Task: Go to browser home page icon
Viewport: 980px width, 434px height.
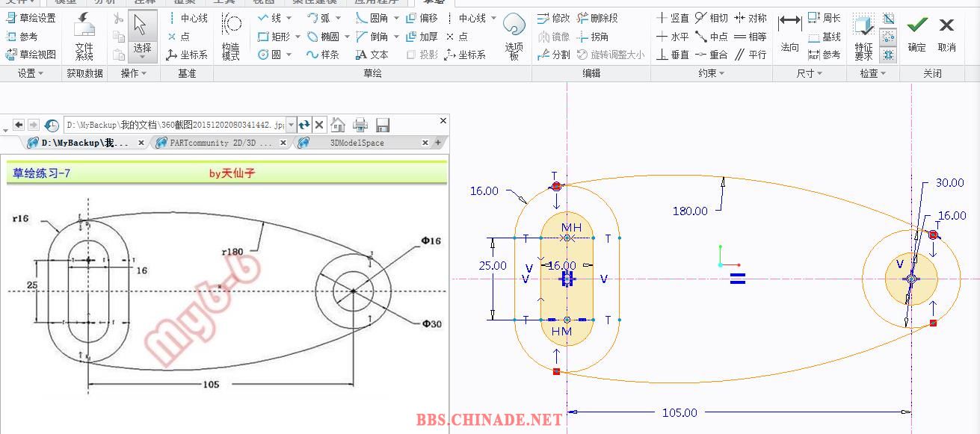Action: click(x=338, y=125)
